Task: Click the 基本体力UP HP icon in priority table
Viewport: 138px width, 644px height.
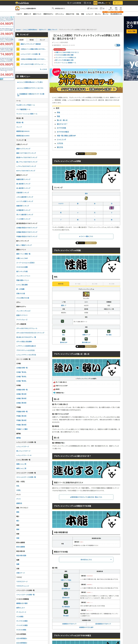Action: 66,594
